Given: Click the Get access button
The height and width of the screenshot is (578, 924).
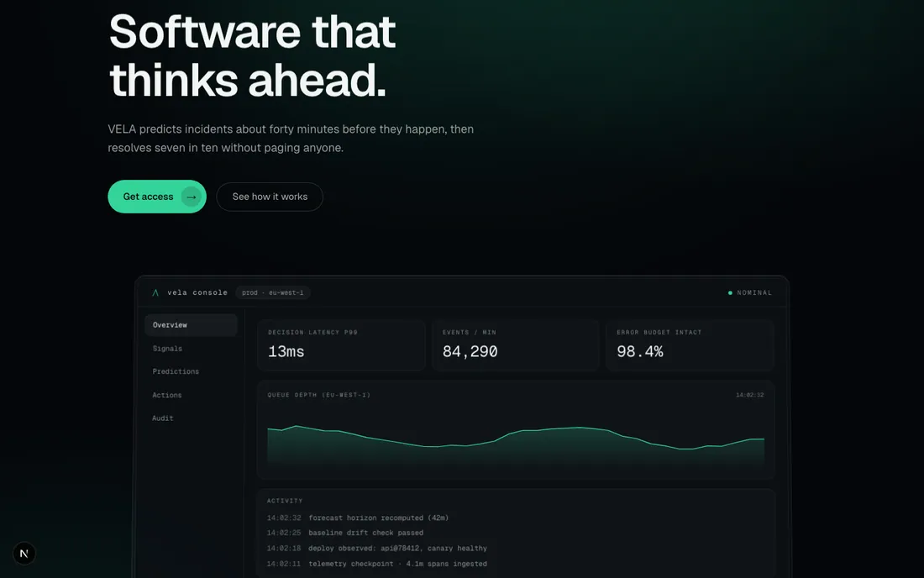Looking at the screenshot, I should click(157, 197).
